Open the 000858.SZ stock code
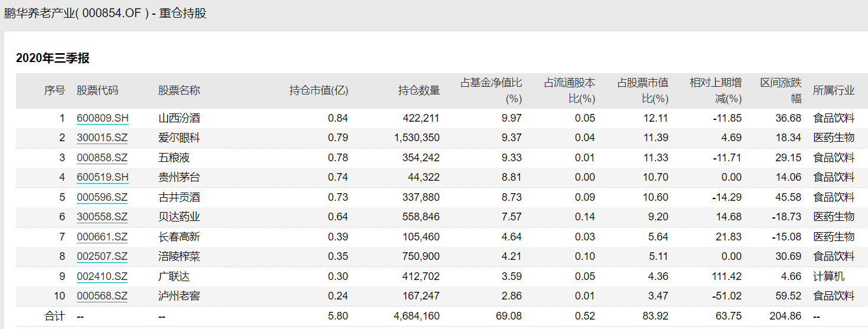 click(x=102, y=158)
